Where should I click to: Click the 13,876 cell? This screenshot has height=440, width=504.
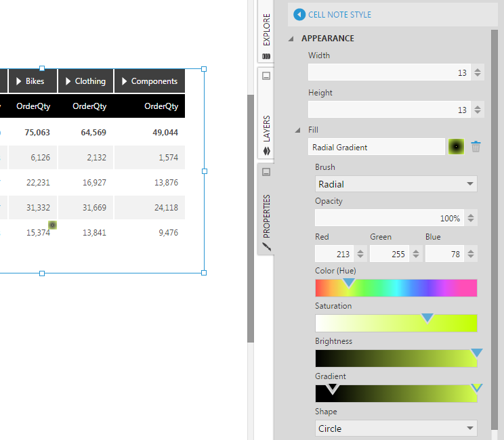point(166,182)
